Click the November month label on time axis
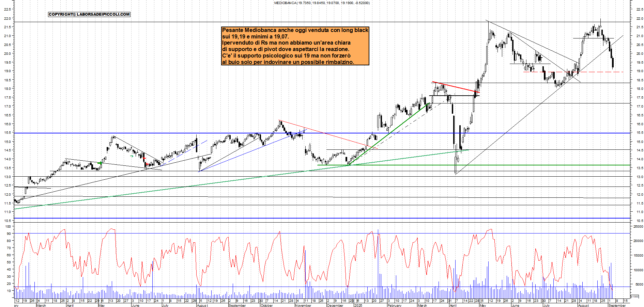Image resolution: width=644 pixels, height=307 pixels. tap(303, 305)
